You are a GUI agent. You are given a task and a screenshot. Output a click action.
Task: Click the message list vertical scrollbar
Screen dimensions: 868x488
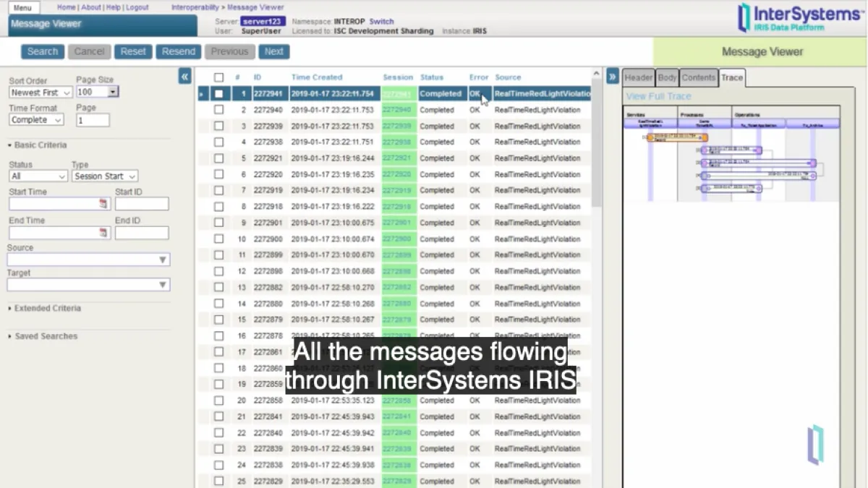(597, 145)
